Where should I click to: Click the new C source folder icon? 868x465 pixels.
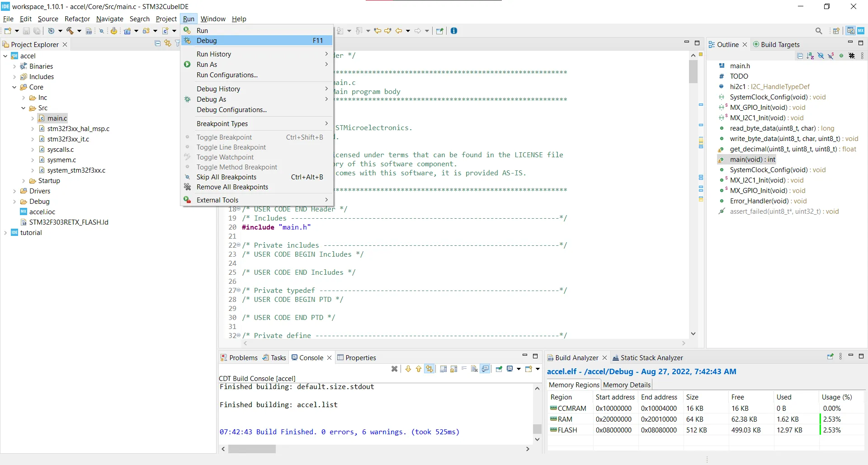coord(146,31)
